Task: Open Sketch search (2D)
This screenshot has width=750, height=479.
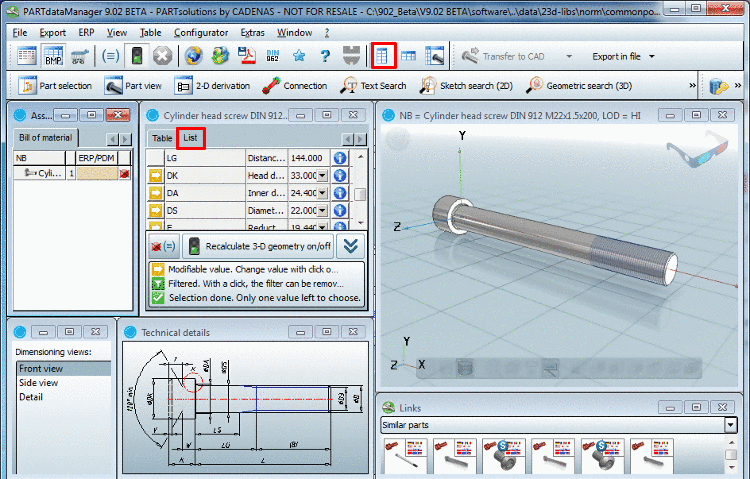Action: click(x=466, y=86)
